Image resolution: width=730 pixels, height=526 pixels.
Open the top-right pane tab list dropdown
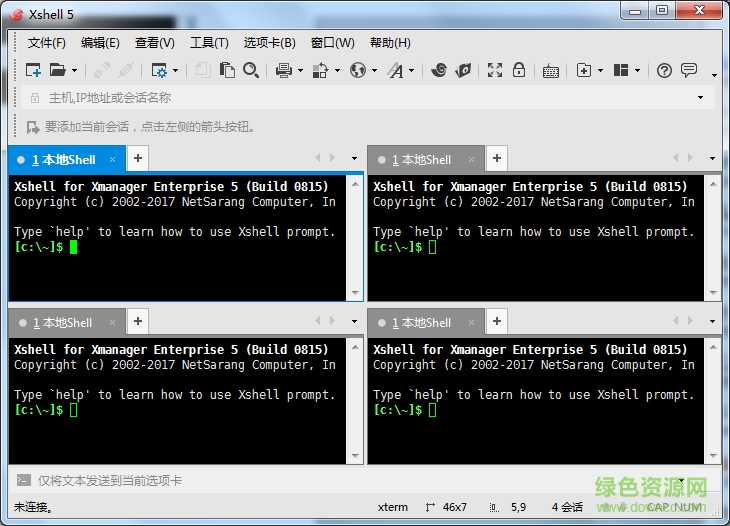pyautogui.click(x=712, y=158)
